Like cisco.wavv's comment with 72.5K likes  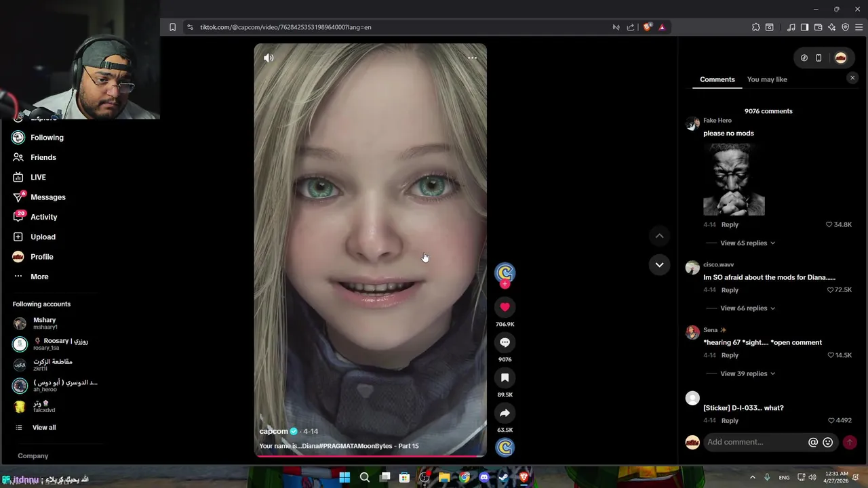click(x=830, y=290)
